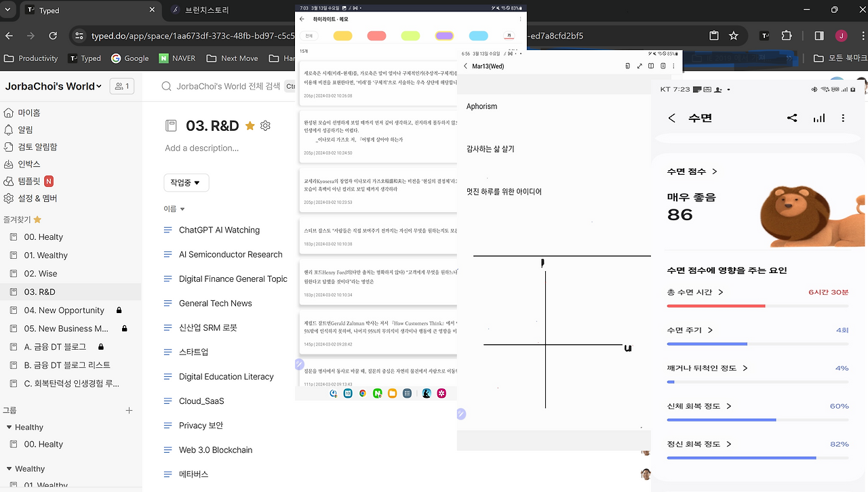The width and height of the screenshot is (868, 492).
Task: Open the orange Files folder app
Action: coord(393,393)
